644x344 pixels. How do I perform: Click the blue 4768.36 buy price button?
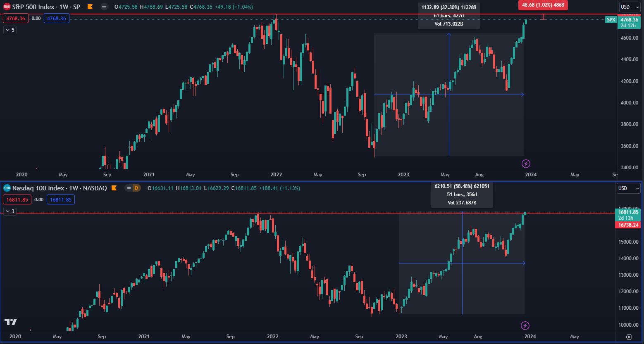click(x=57, y=18)
